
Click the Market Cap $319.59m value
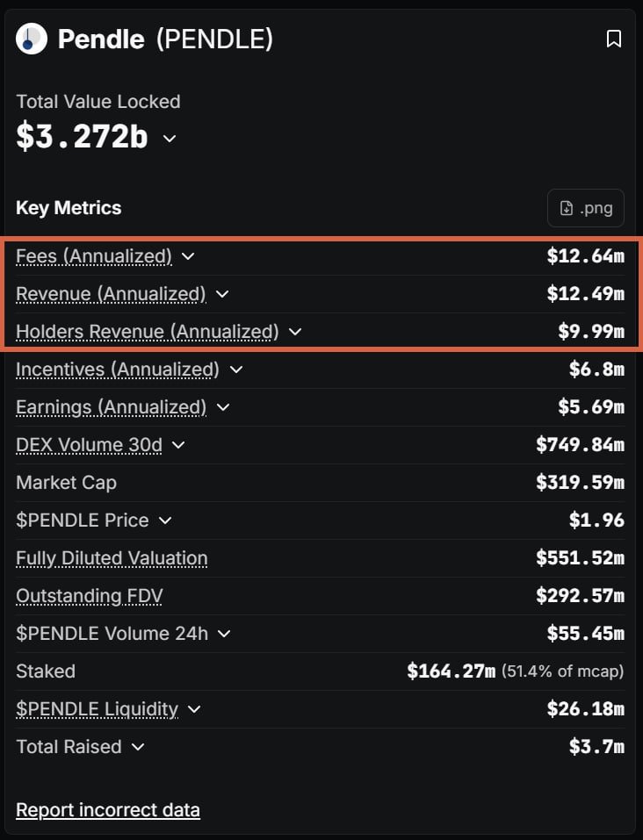pos(580,483)
